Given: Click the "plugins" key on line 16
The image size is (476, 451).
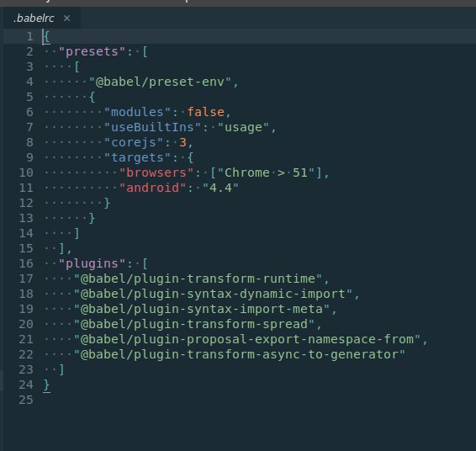Looking at the screenshot, I should point(92,263).
